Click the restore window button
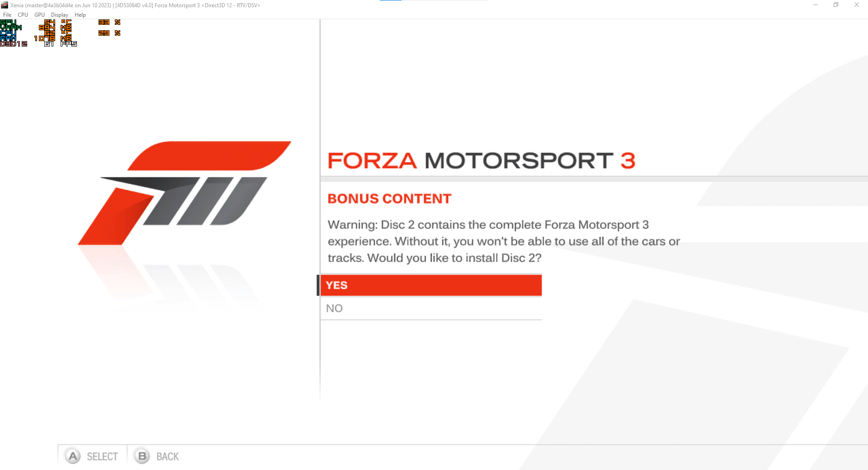 click(836, 5)
